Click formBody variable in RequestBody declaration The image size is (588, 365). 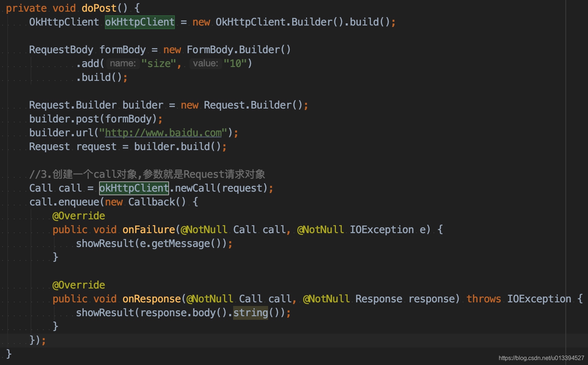click(x=123, y=50)
